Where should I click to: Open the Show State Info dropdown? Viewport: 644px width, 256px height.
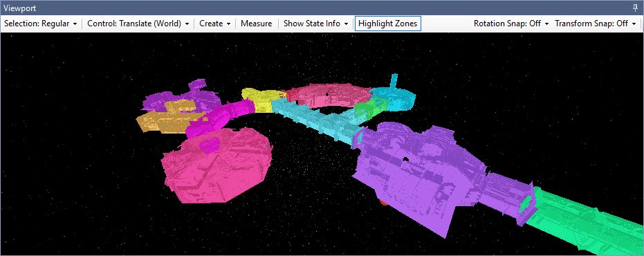[x=315, y=24]
